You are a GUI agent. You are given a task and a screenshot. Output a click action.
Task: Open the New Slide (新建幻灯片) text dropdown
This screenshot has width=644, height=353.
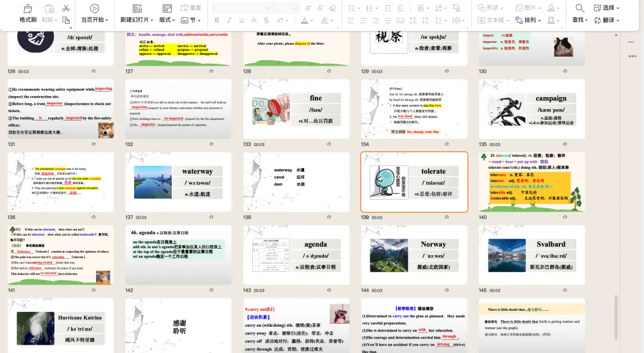(x=137, y=20)
